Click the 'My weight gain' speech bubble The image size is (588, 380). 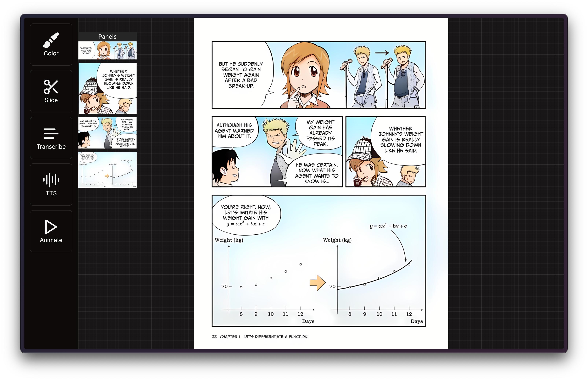click(320, 133)
